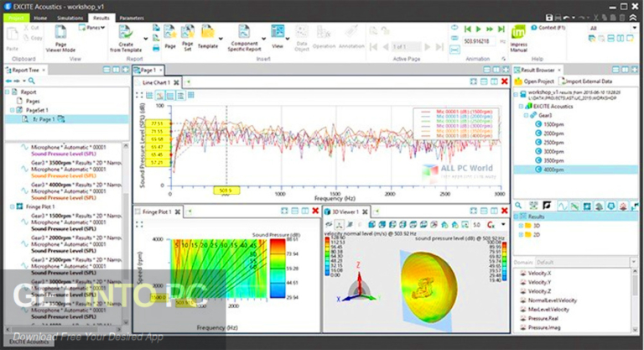Click the View insert icon

click(x=278, y=33)
